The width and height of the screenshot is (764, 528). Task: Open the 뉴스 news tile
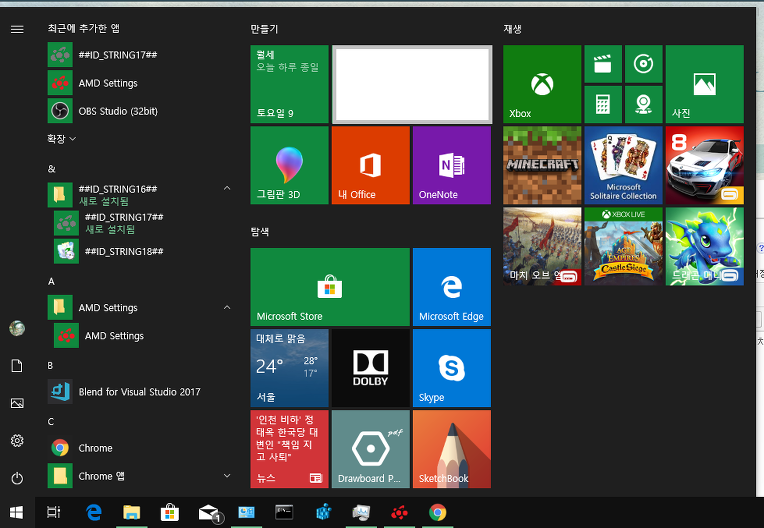pyautogui.click(x=289, y=449)
